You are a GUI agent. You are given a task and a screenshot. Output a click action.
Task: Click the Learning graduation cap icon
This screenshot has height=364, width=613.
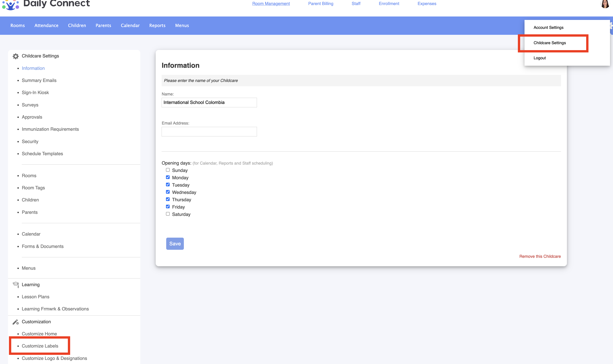pos(16,285)
